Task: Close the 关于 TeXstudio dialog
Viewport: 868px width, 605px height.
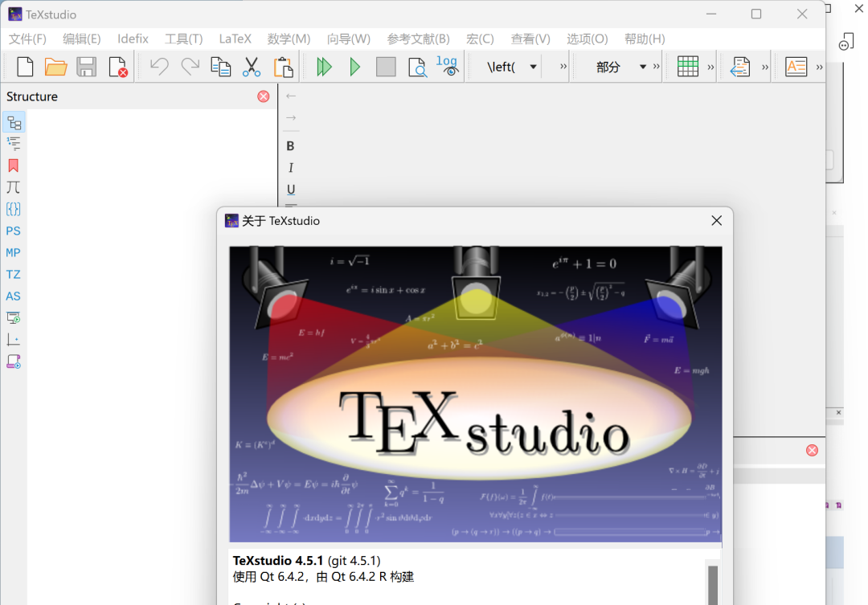Action: pos(716,221)
